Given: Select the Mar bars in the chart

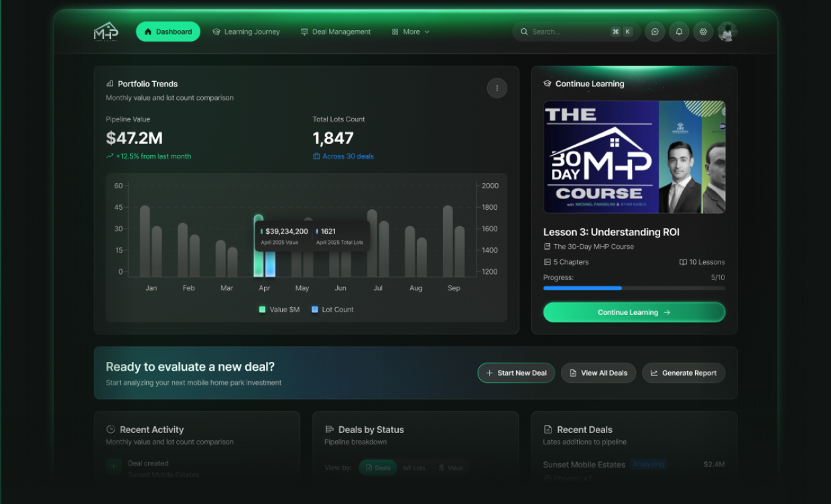Looking at the screenshot, I should point(227,259).
